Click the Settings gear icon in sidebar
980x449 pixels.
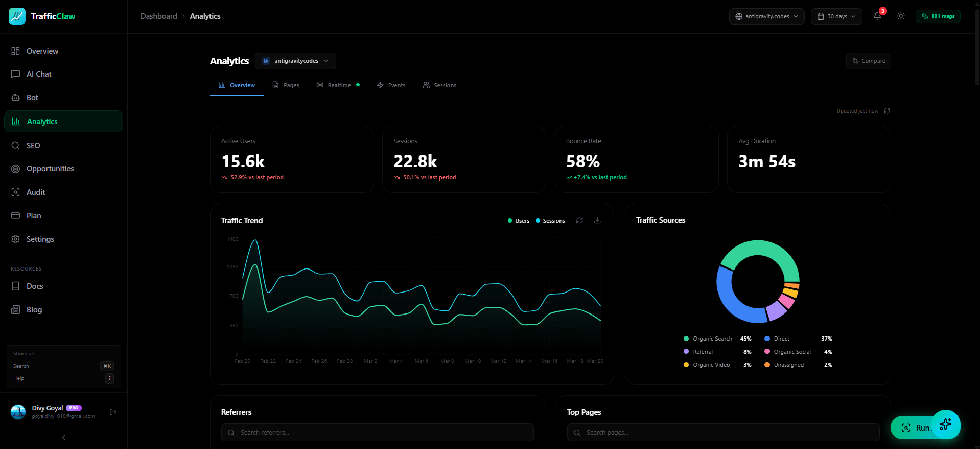click(x=16, y=239)
